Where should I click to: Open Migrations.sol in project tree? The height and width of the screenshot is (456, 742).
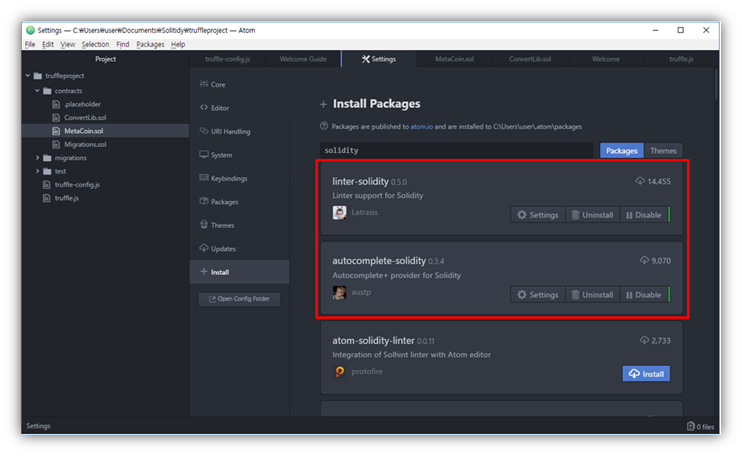[x=85, y=144]
